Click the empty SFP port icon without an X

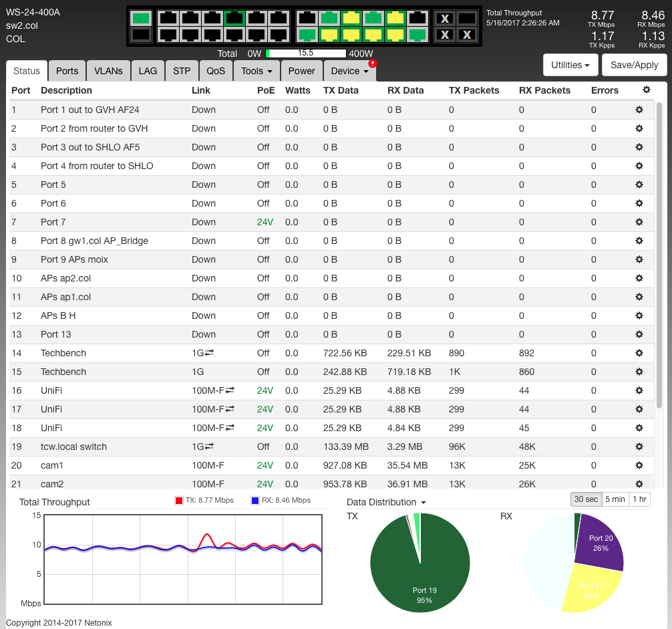tap(468, 18)
